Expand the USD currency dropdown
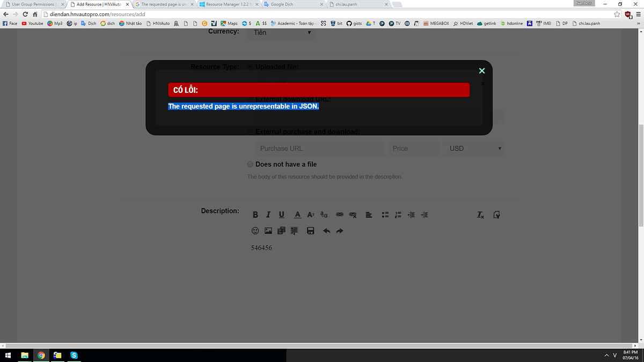The width and height of the screenshot is (644, 362). [x=474, y=149]
